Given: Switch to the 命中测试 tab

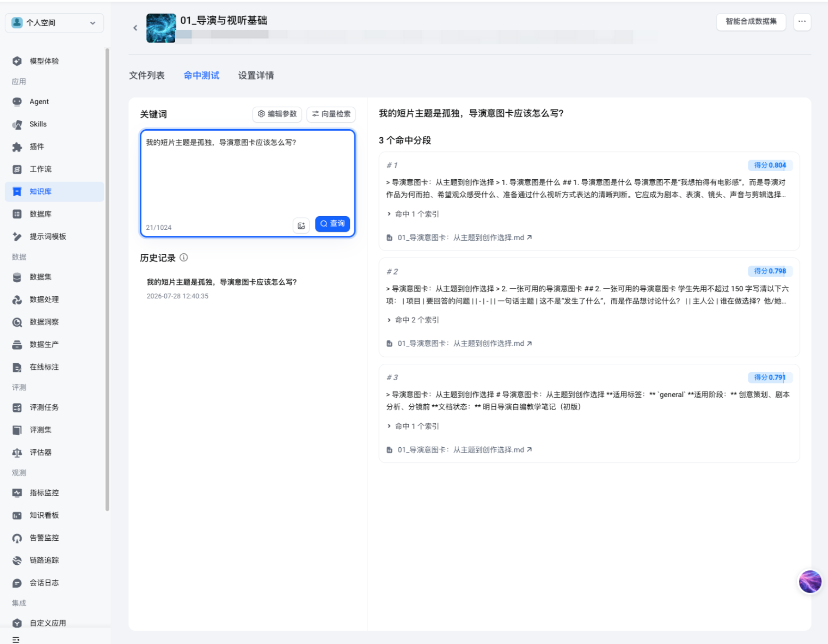Looking at the screenshot, I should [201, 75].
